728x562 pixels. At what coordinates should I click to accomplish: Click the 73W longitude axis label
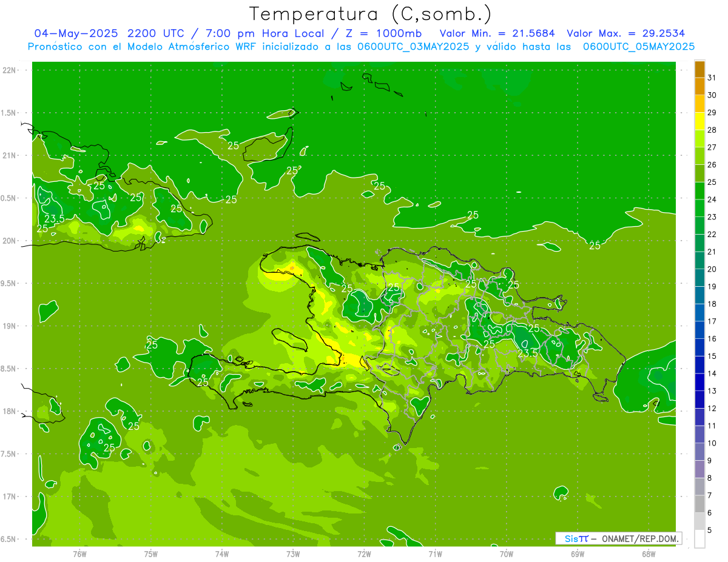pyautogui.click(x=293, y=554)
